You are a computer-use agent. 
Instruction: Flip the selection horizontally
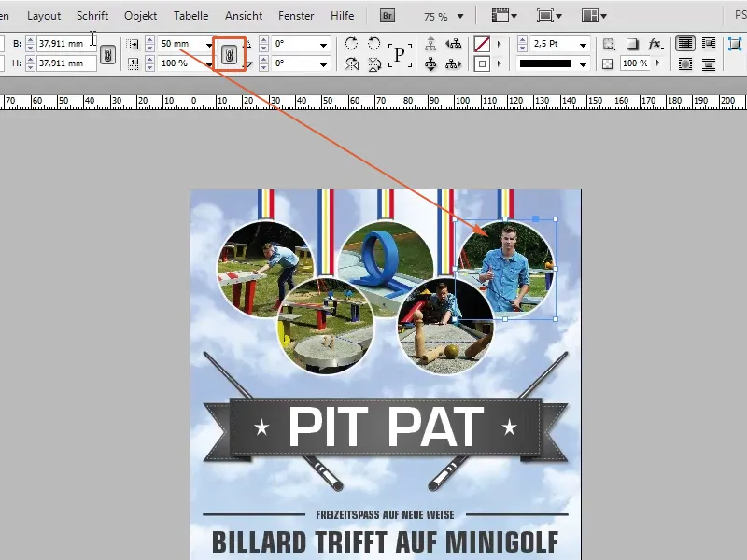[x=351, y=63]
